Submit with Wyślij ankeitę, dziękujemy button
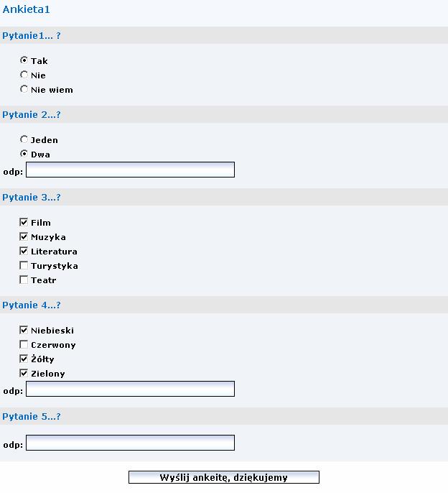448x493 pixels. click(x=224, y=477)
